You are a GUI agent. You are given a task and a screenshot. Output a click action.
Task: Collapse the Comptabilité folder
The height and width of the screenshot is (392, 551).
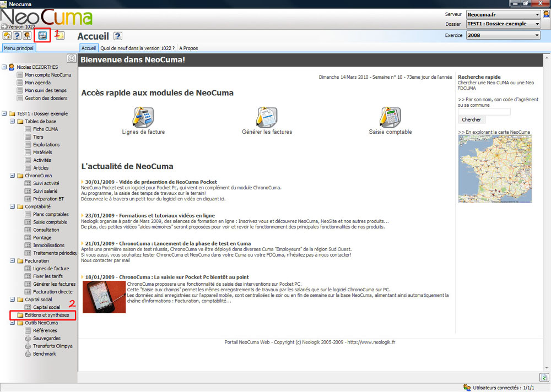12,206
